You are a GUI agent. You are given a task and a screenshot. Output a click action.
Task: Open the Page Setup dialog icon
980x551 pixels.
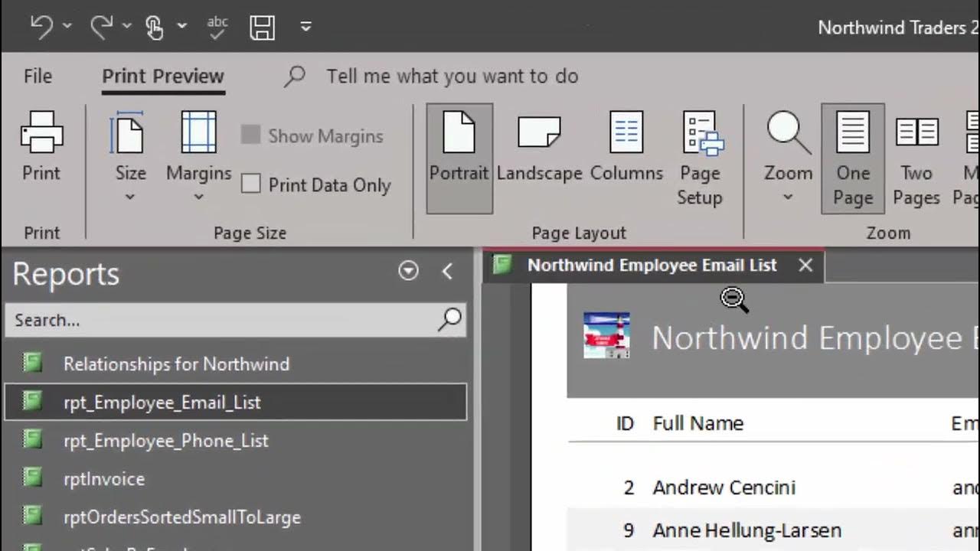[x=700, y=158]
